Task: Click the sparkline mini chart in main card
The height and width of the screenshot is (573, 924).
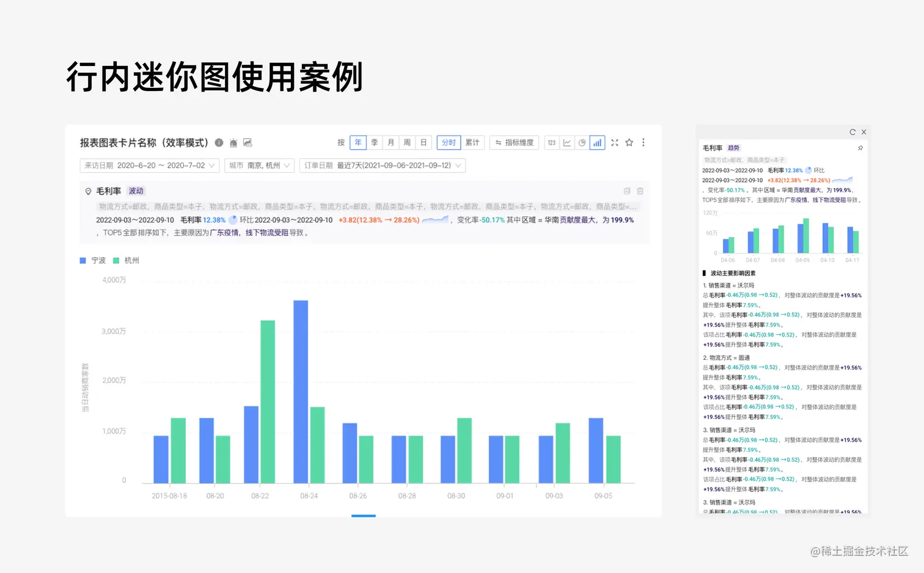Action: click(435, 219)
